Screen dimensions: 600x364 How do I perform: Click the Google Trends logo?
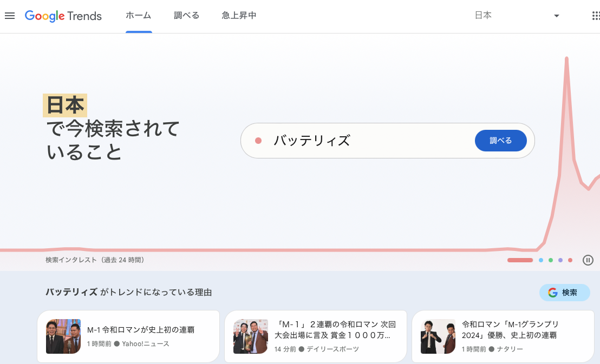(x=63, y=16)
